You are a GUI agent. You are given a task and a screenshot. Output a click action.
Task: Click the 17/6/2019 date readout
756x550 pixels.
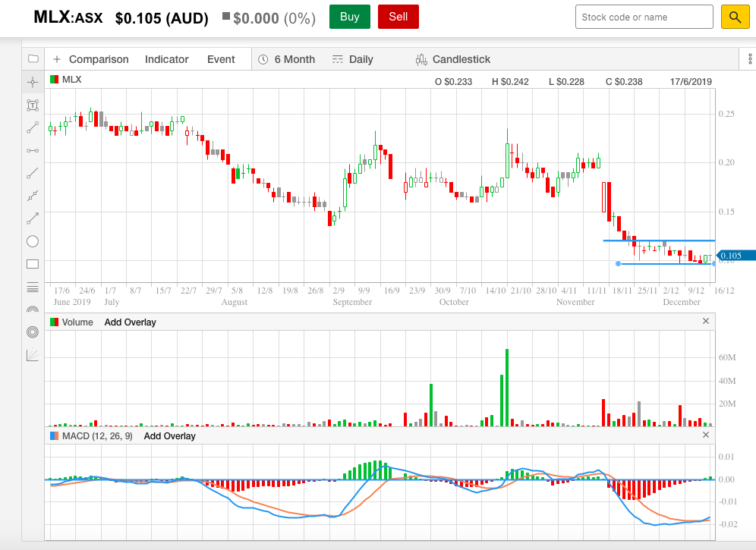point(691,81)
